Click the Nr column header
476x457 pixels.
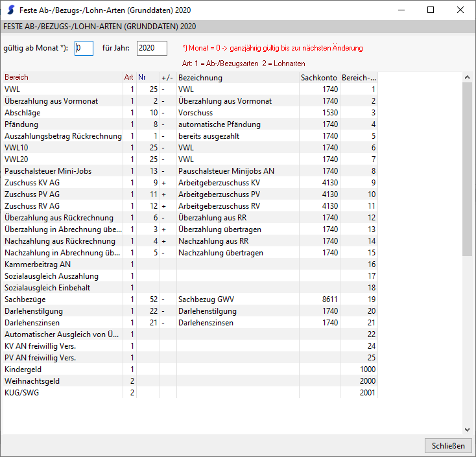pyautogui.click(x=147, y=77)
